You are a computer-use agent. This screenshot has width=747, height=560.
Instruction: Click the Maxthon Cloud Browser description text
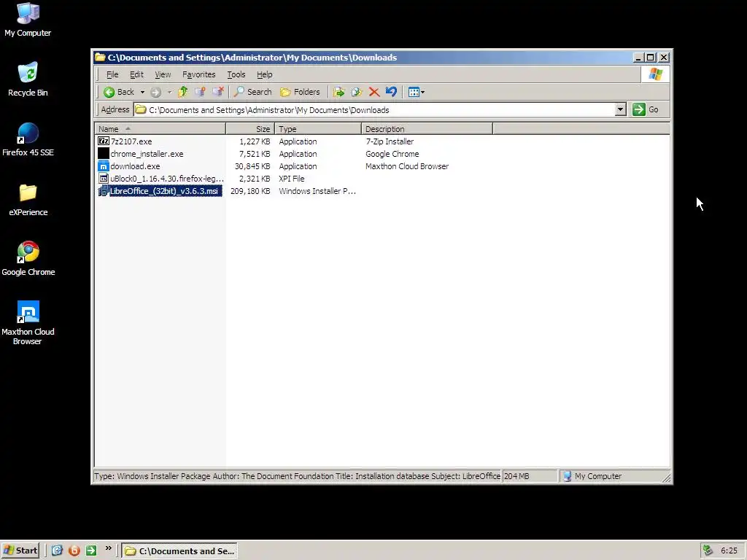pos(407,166)
